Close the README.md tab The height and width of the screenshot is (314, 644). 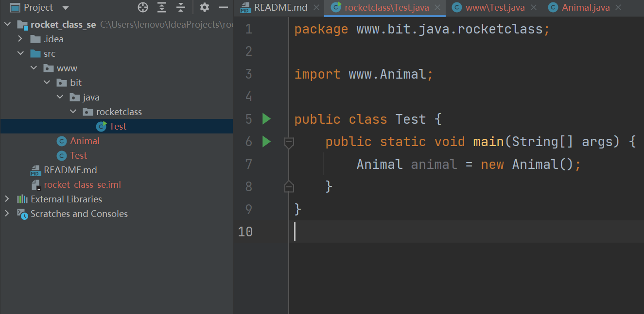(x=316, y=7)
